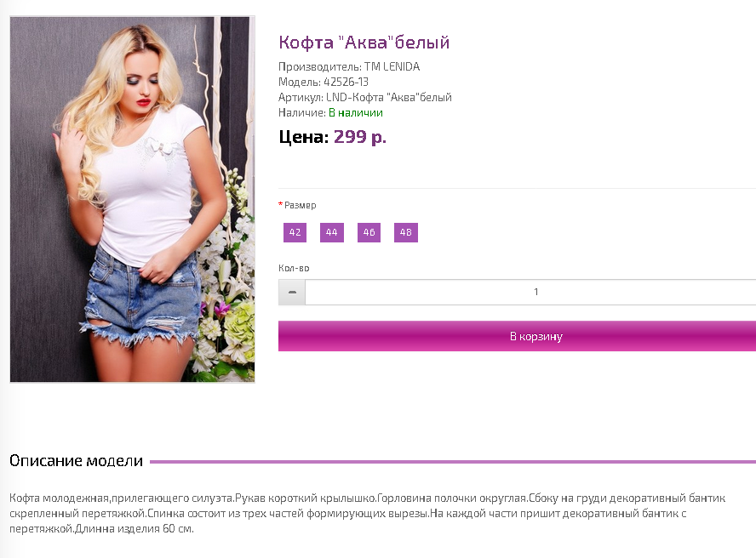Decrease quantity with minus button
The width and height of the screenshot is (756, 558).
pos(292,292)
